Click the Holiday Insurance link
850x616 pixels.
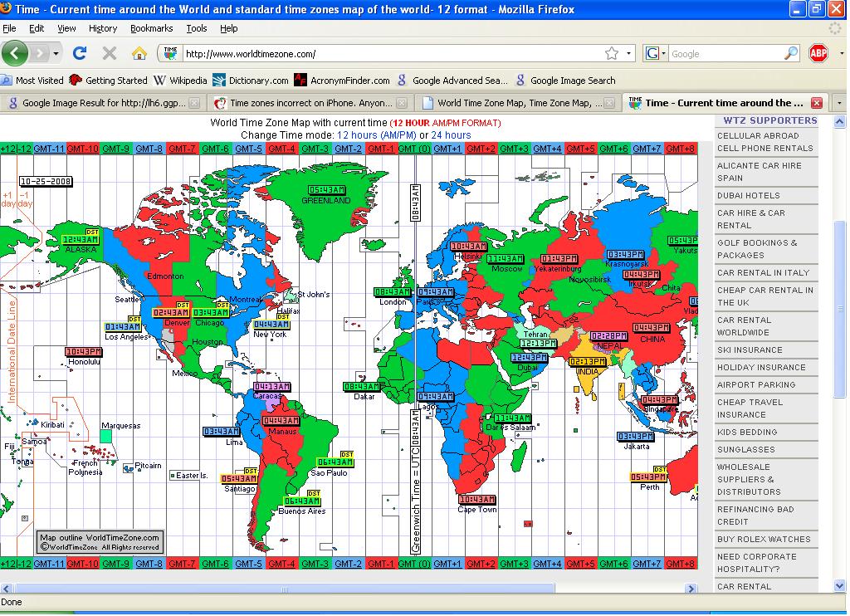761,368
